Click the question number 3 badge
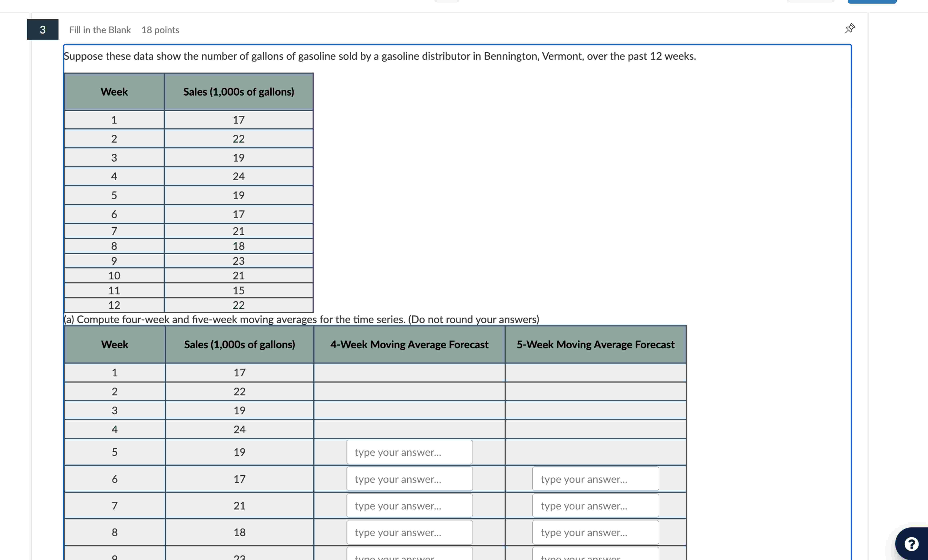Screen dimensions: 928x560 [x=43, y=30]
